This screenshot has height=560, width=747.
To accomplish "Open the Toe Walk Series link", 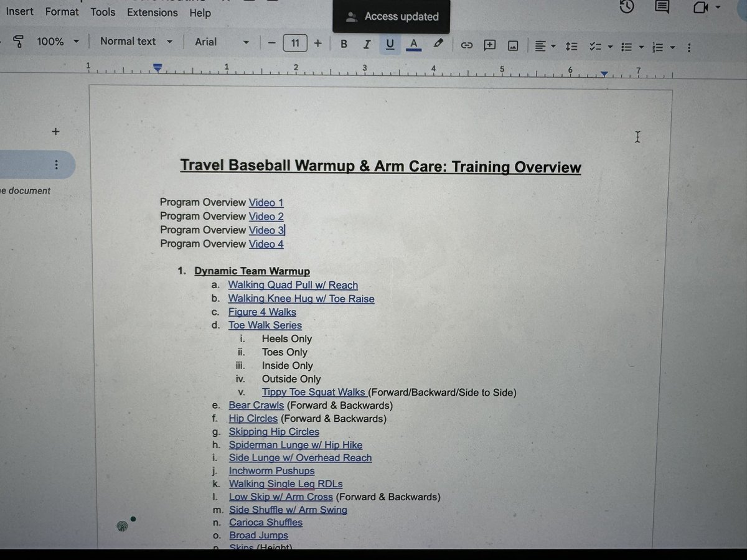I will click(265, 325).
